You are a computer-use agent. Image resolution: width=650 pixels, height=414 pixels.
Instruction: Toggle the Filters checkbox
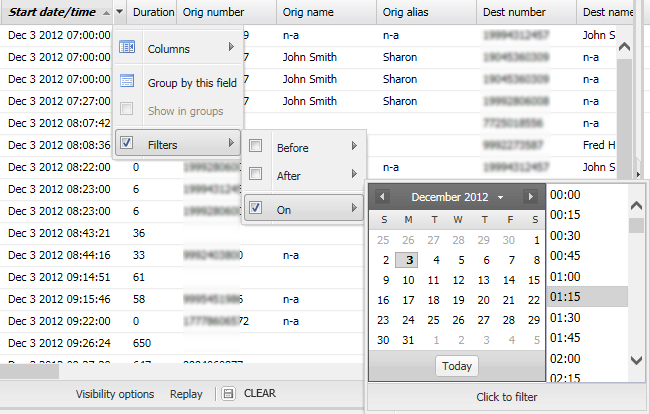(126, 144)
